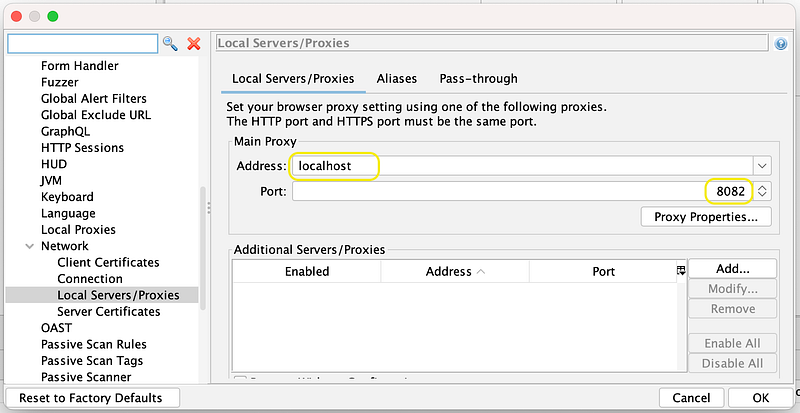Click the search magnifier icon
The height and width of the screenshot is (413, 800).
(170, 44)
